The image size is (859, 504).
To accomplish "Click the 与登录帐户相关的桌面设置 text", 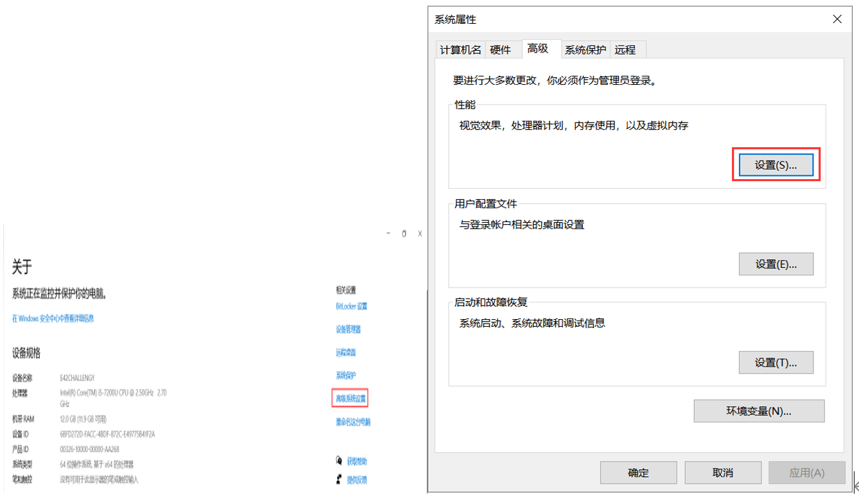I will [x=522, y=225].
